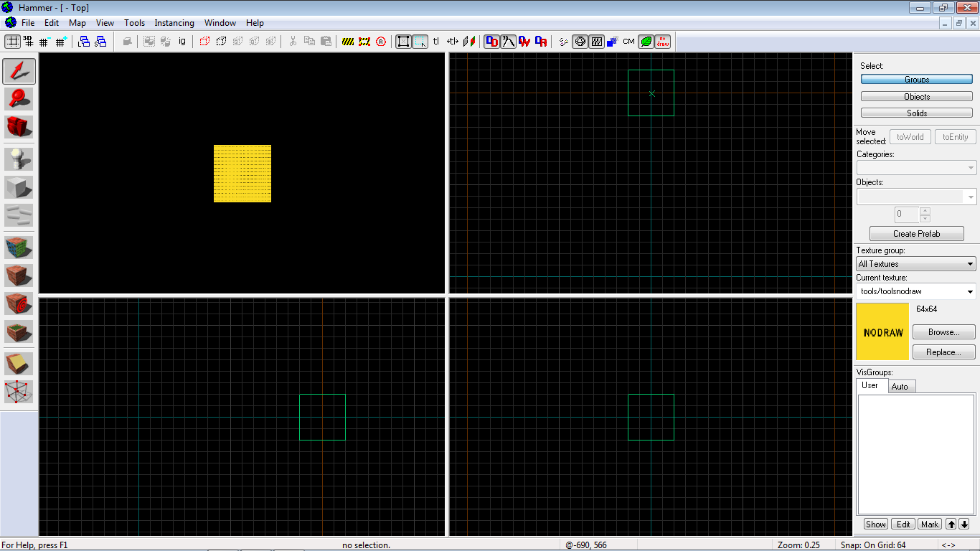Click the VisGroups Show button
The image size is (980, 551).
[x=875, y=524]
